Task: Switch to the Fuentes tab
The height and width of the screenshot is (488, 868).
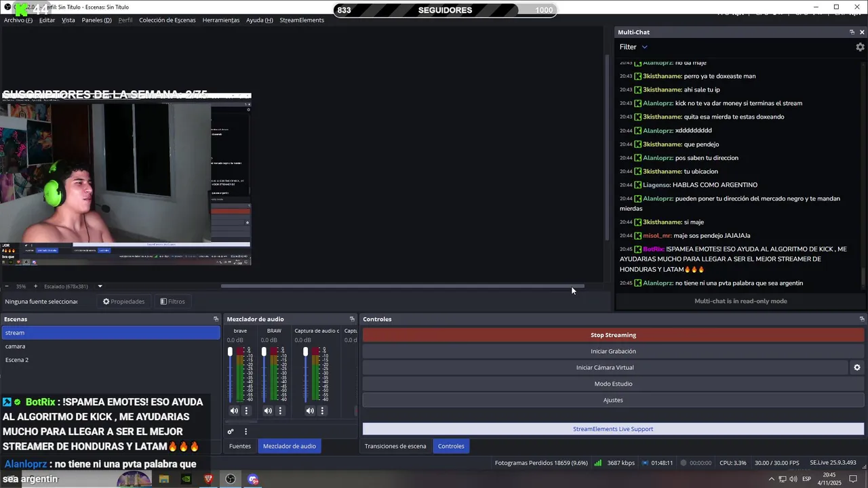Action: click(x=240, y=446)
